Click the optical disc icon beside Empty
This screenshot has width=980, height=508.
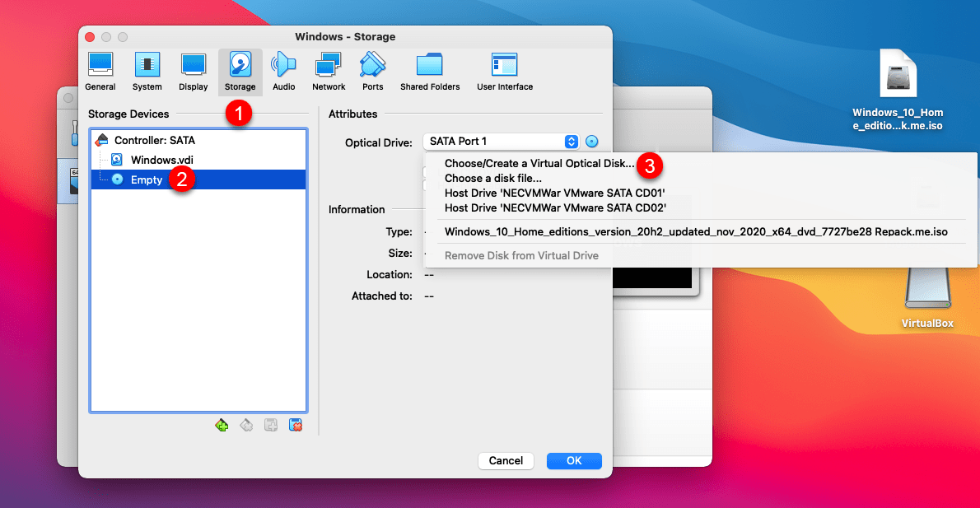[x=118, y=179]
